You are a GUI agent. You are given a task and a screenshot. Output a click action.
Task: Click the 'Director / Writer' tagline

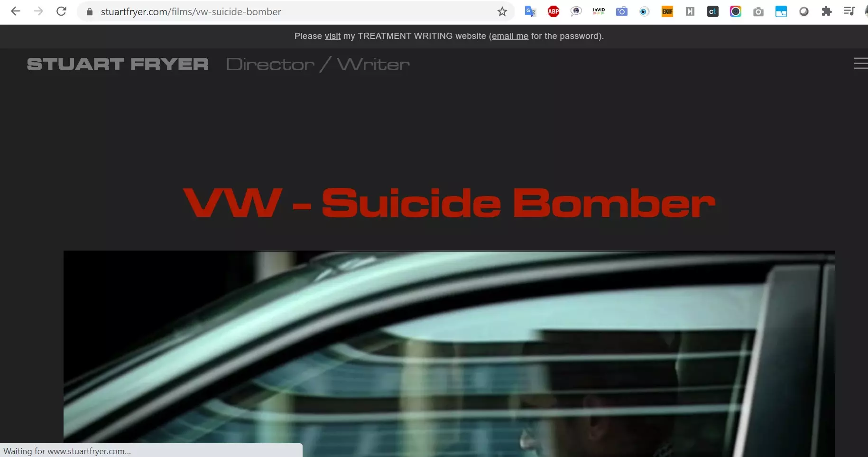click(x=318, y=64)
